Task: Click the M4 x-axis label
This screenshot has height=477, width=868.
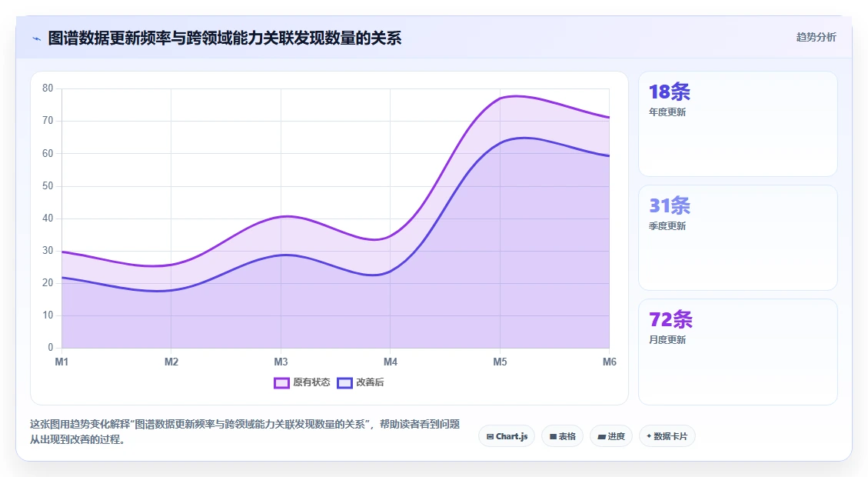Action: click(391, 362)
